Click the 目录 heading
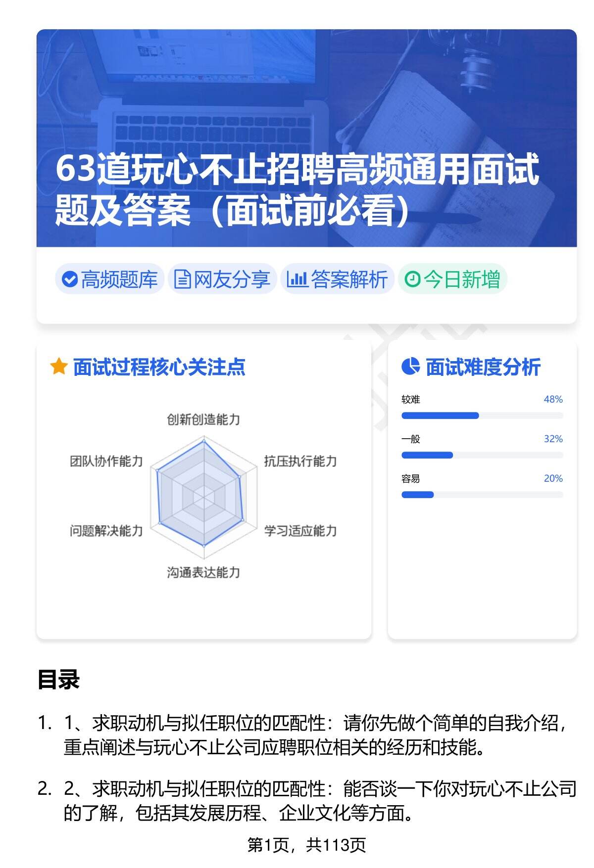 click(x=58, y=680)
